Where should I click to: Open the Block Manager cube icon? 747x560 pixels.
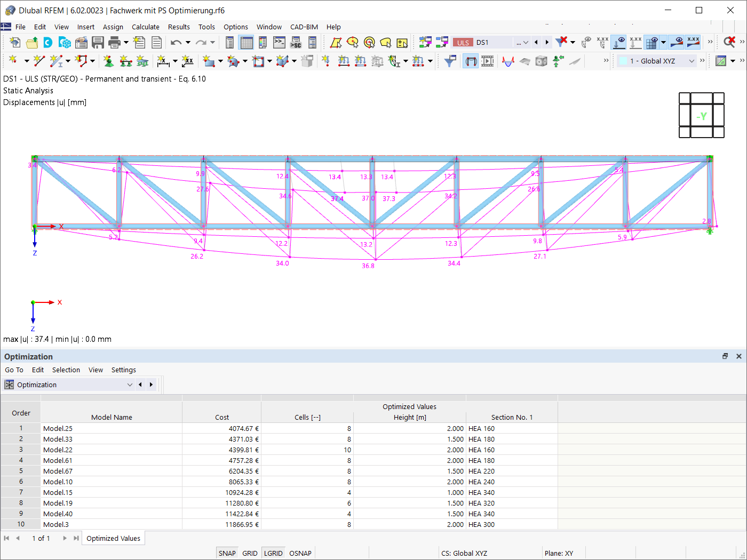click(x=65, y=43)
